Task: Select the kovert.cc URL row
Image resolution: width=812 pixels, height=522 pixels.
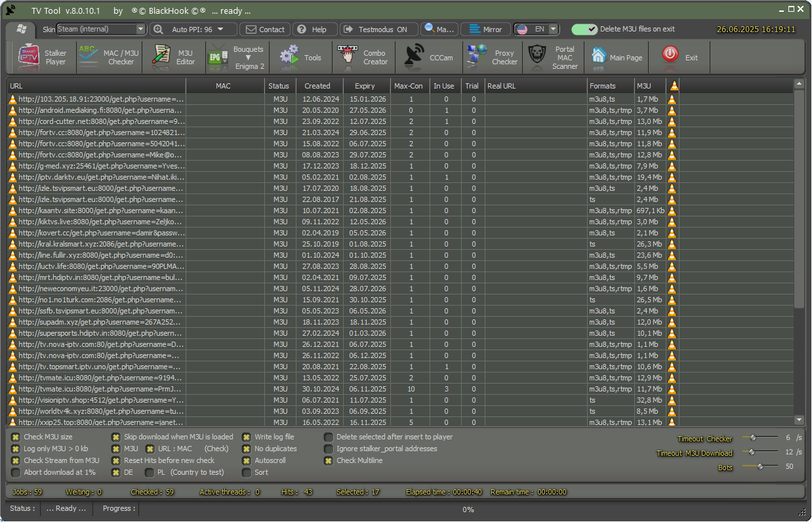Action: point(96,233)
